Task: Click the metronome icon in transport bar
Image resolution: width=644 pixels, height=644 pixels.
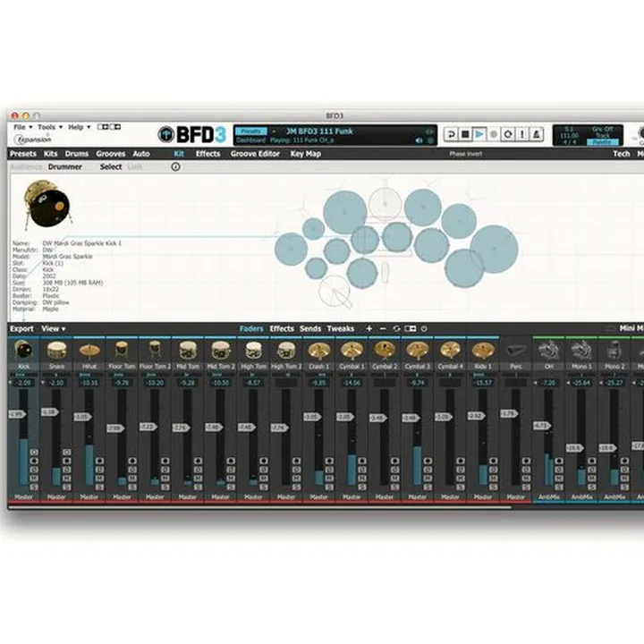Action: coord(537,134)
